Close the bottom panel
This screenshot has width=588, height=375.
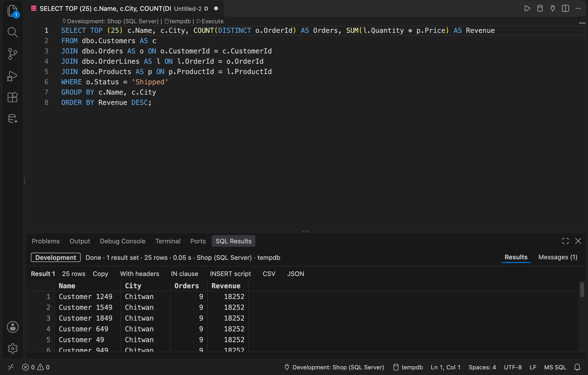[578, 241]
